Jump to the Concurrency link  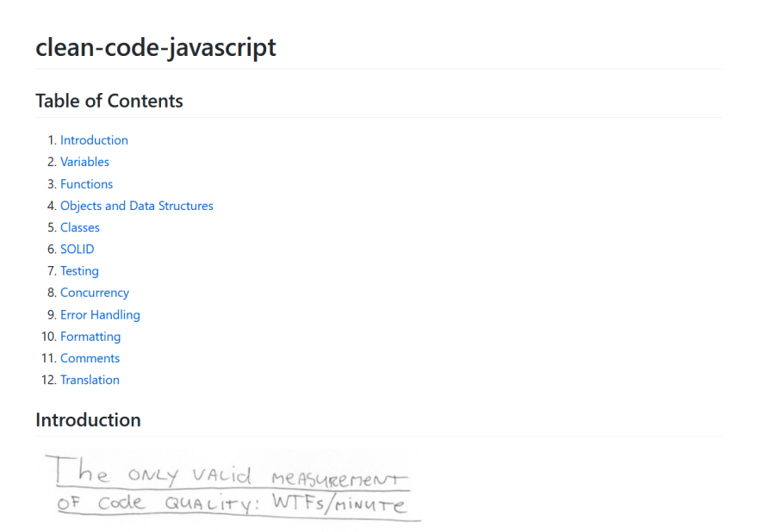click(x=94, y=293)
